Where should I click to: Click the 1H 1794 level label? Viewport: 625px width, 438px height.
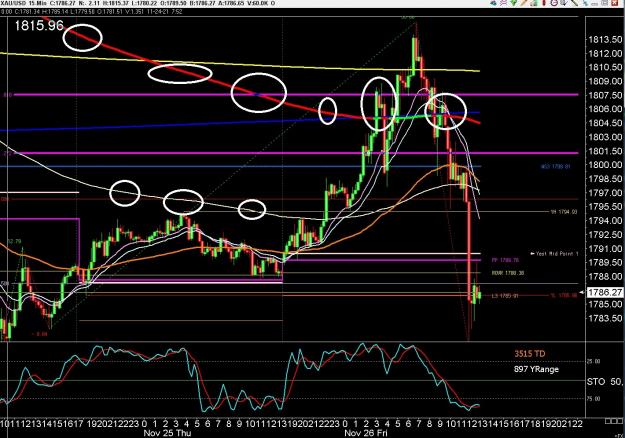click(564, 212)
